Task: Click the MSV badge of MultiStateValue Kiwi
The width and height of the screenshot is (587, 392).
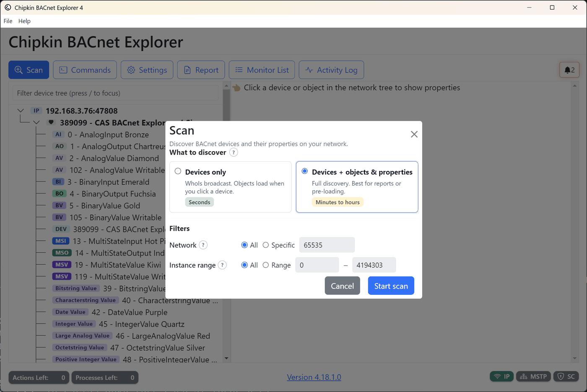Action: (62, 265)
